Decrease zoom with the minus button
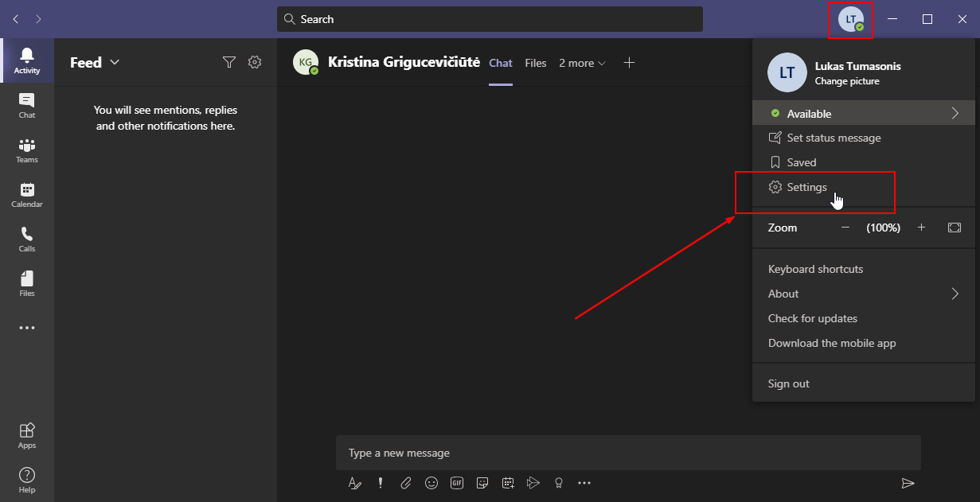This screenshot has width=980, height=502. pyautogui.click(x=845, y=228)
